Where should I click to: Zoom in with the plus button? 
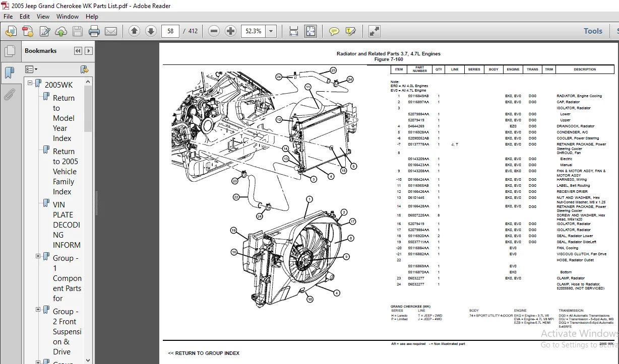tap(231, 31)
